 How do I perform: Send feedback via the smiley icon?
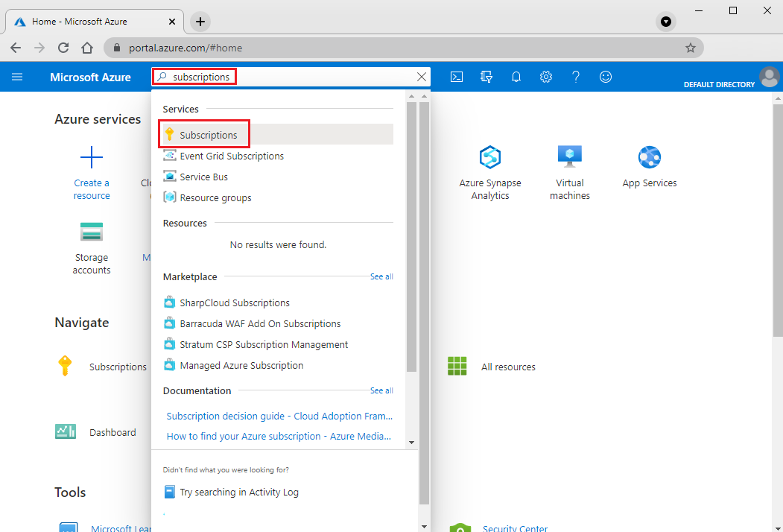pos(606,77)
